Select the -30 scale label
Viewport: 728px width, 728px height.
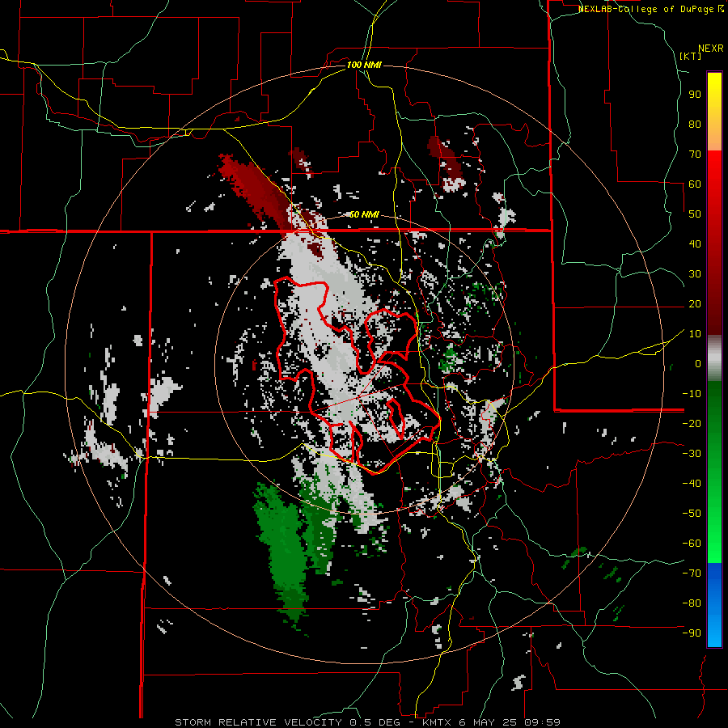pos(692,454)
